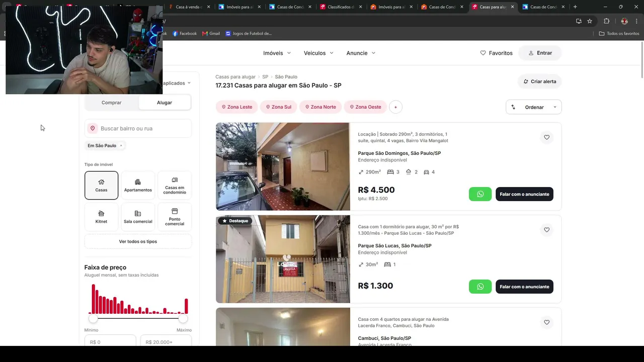644x362 pixels.
Task: Open the Parque São Lucas listing photo
Action: (283, 259)
